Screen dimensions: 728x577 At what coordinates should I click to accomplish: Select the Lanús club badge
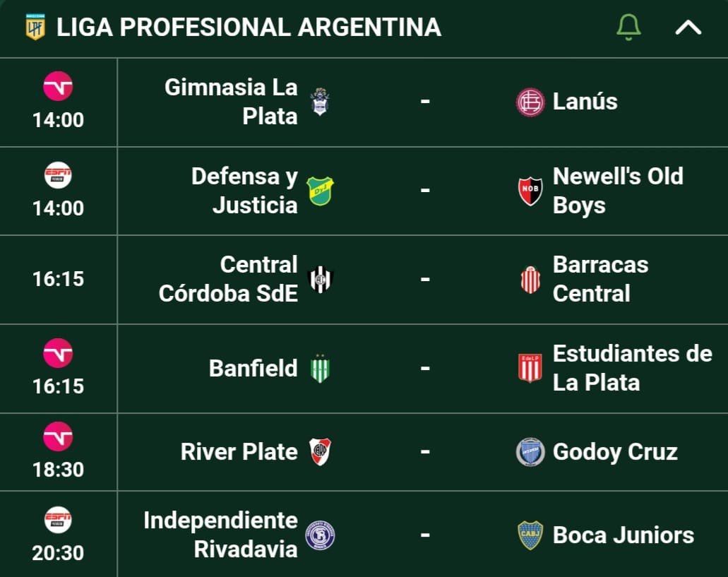click(530, 102)
